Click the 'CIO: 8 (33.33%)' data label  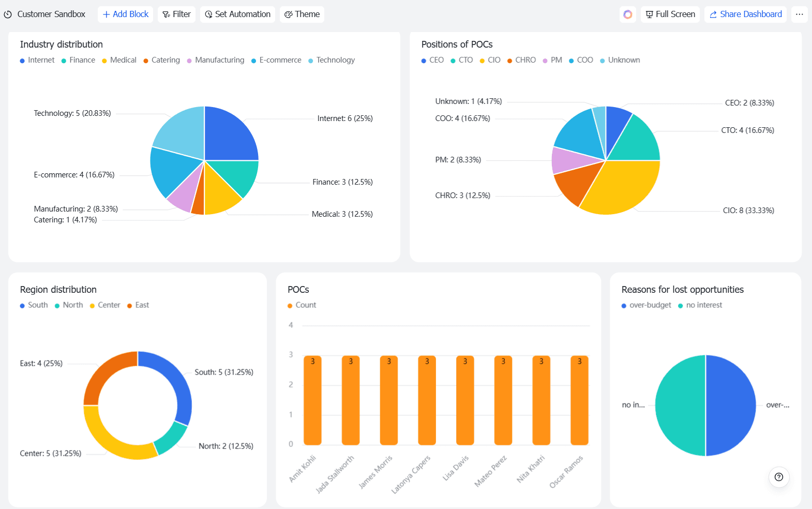(748, 211)
